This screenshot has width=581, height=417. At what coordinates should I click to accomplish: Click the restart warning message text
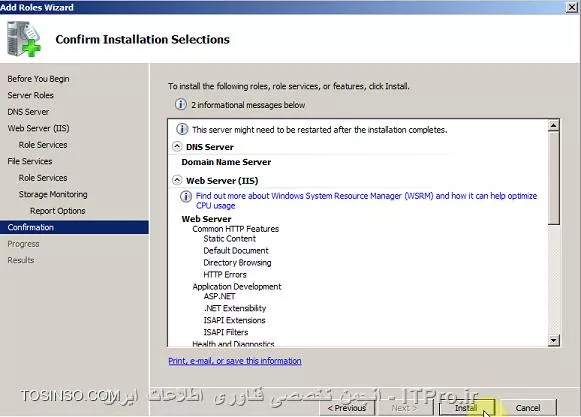pyautogui.click(x=319, y=130)
